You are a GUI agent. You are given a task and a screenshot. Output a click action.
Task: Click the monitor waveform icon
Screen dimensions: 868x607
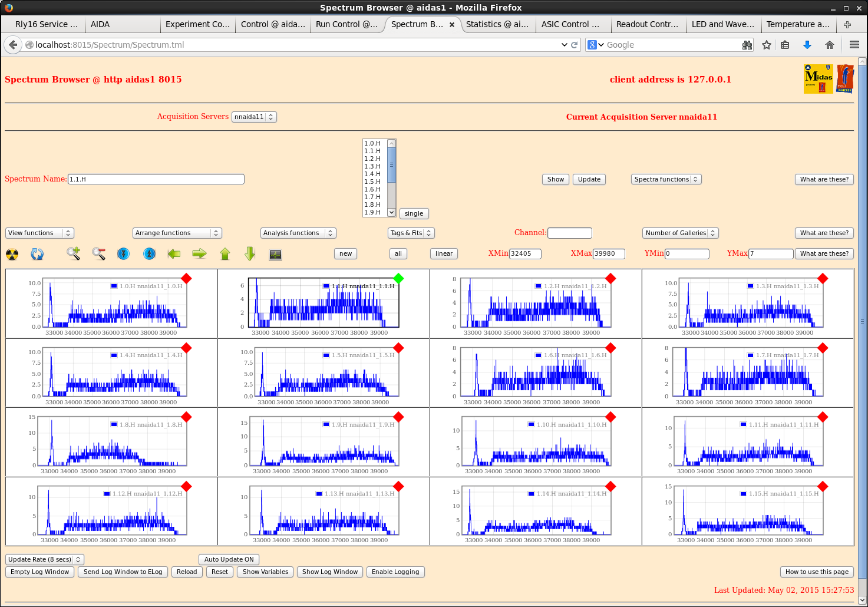pos(275,255)
